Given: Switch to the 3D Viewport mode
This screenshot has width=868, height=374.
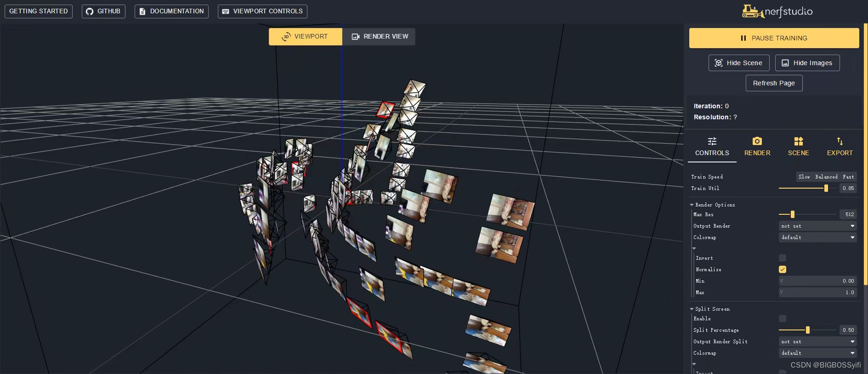Looking at the screenshot, I should (306, 37).
